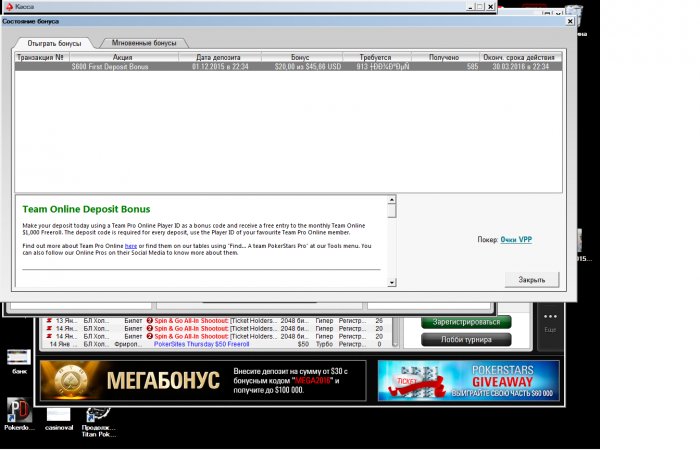
Task: Sort by Оконч. срока действия column
Action: 519,57
